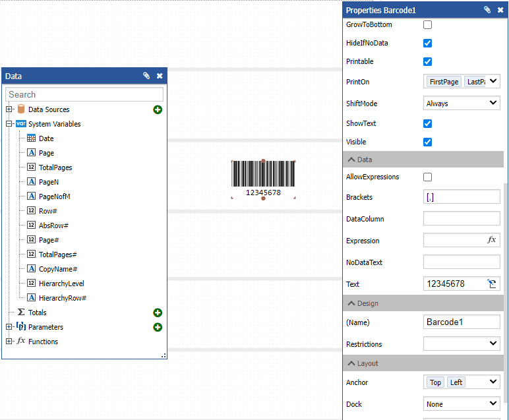The image size is (509, 420).
Task: Click the green add icon next to Parameters
Action: click(x=158, y=327)
